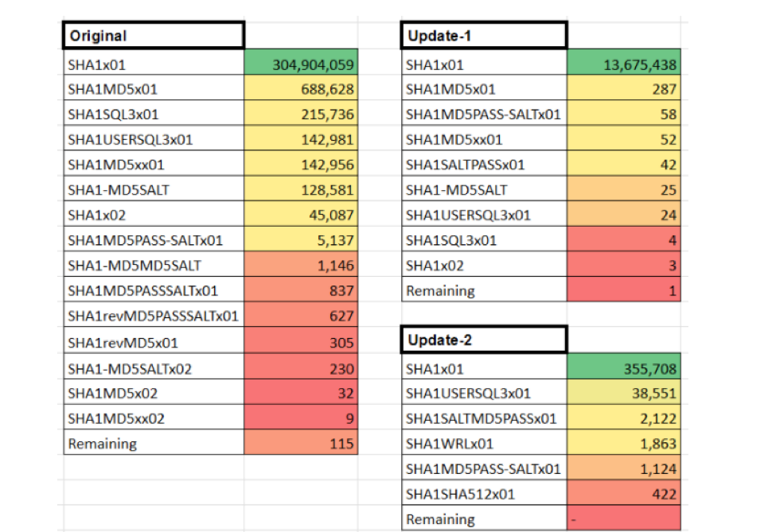Image resolution: width=776 pixels, height=532 pixels.
Task: Click the Remaining label in Update-2 table
Action: coord(484,519)
